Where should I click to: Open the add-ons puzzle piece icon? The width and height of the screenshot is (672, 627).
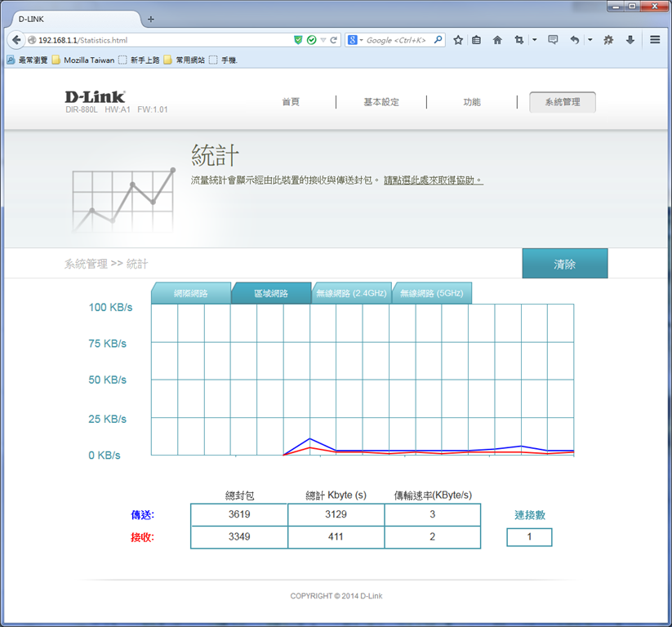click(608, 40)
